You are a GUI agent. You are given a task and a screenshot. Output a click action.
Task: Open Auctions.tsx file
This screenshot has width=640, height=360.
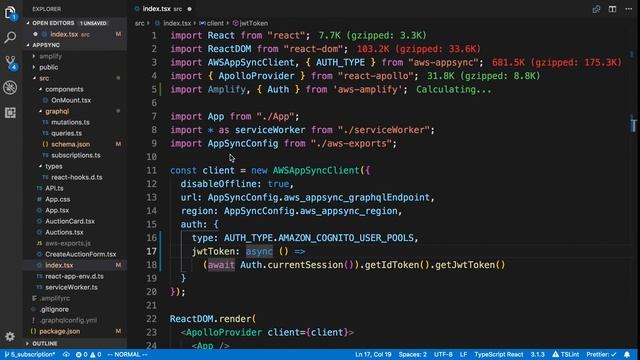75,232
